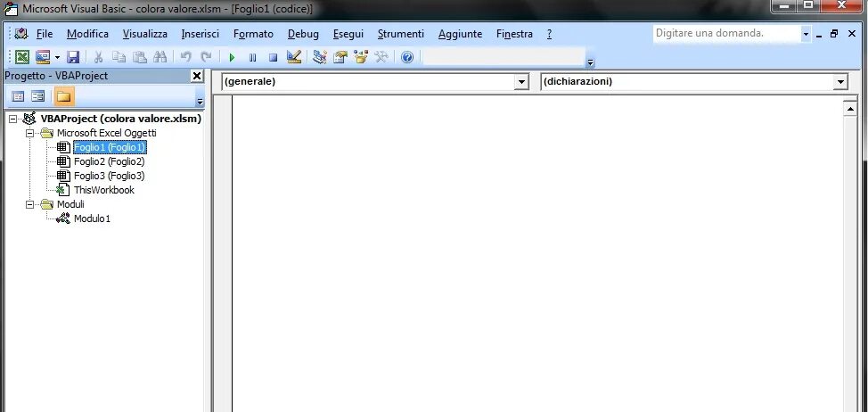Open the Insert UserForm dropdown arrow
Screen dimensions: 868x412
pos(57,57)
